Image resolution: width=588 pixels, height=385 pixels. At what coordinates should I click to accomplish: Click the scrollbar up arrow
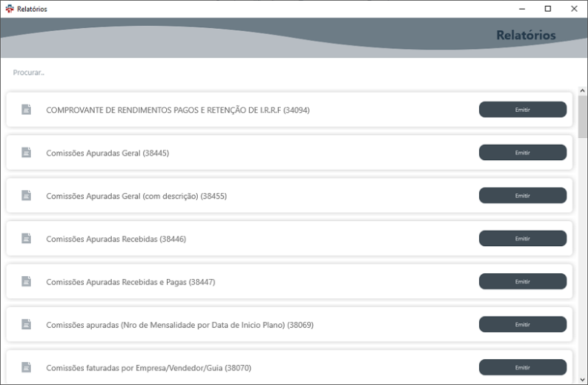click(x=582, y=90)
